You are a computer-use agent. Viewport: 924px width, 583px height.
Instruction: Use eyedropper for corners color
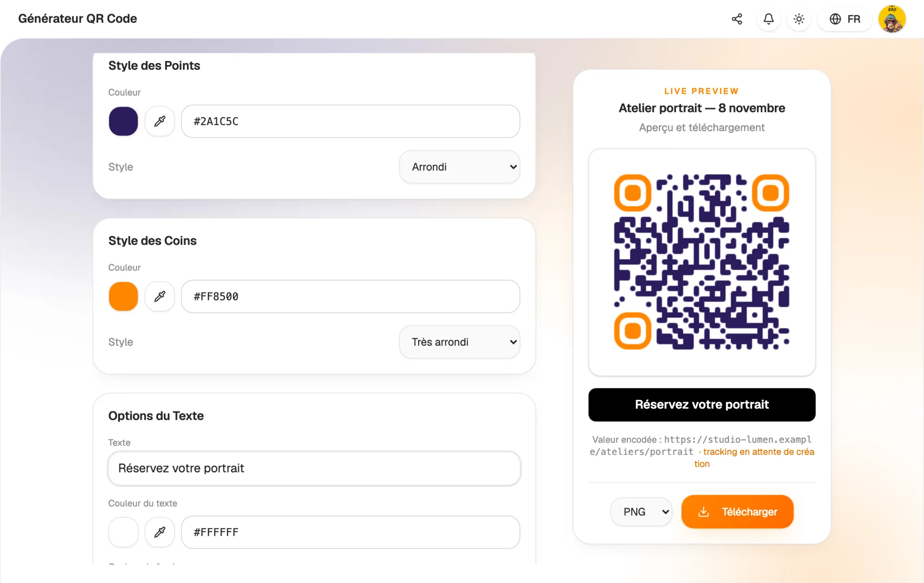click(160, 296)
